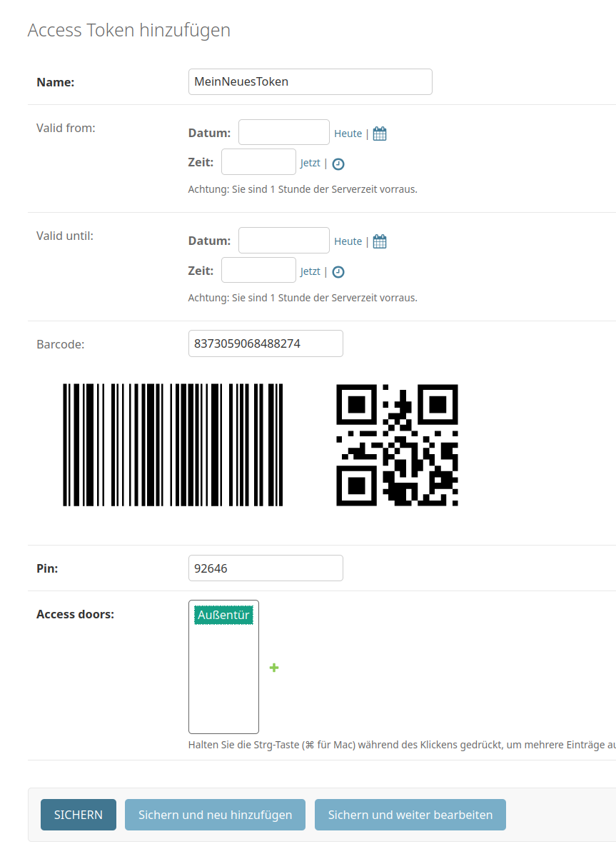Click the green plus to add door

274,668
